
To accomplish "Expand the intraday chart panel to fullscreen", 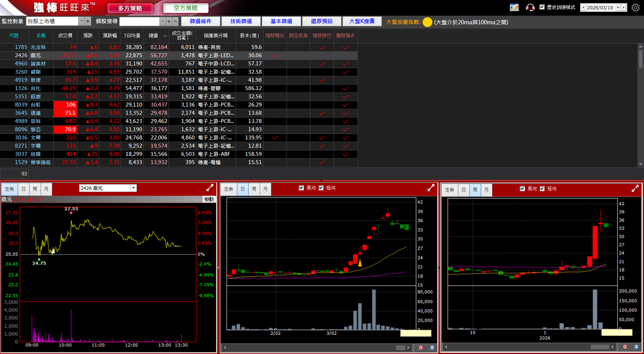I will click(x=210, y=188).
